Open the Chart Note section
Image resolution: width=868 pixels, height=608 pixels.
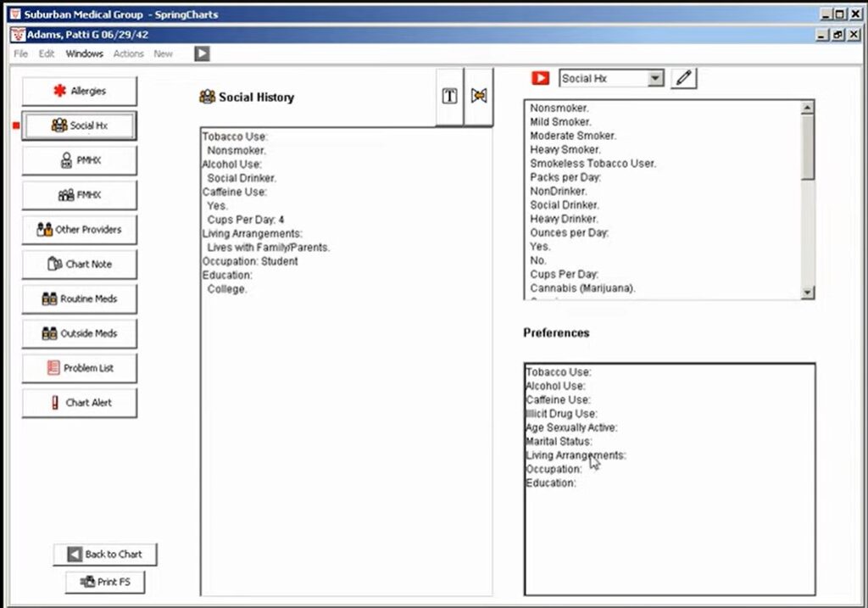tap(79, 264)
